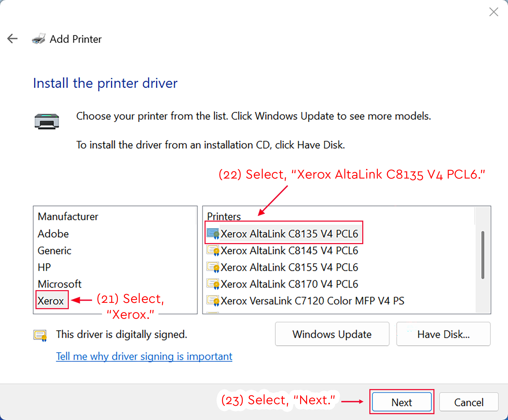This screenshot has height=420, width=508.
Task: Click driver icon next to AltaLink C8170
Action: coord(213,284)
